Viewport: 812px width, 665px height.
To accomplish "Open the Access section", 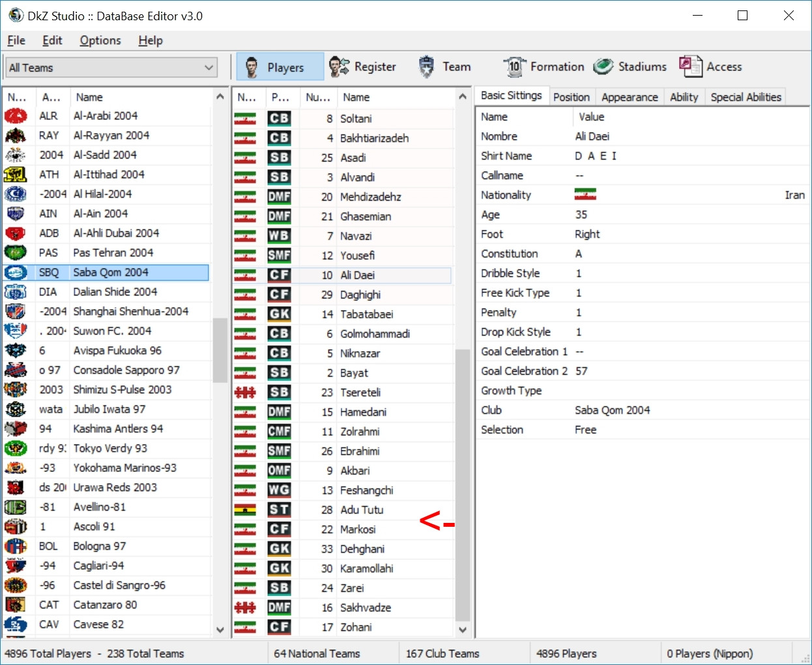I will pos(710,66).
